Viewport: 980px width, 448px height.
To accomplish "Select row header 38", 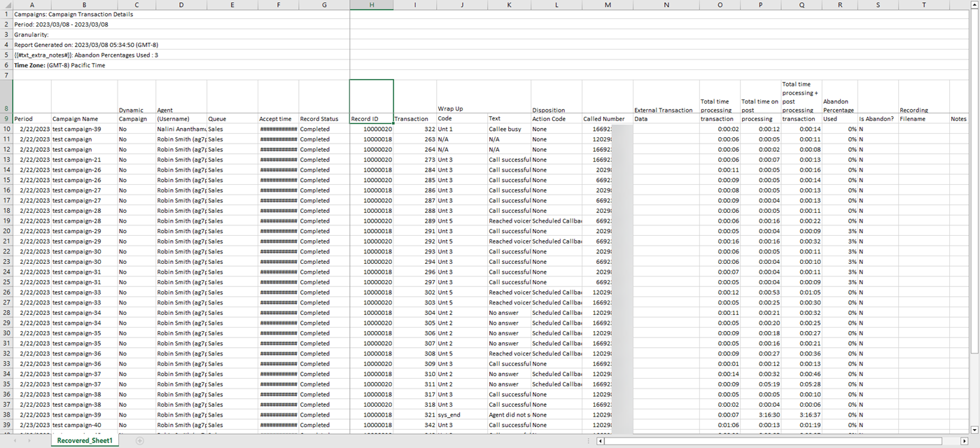I will coord(6,414).
